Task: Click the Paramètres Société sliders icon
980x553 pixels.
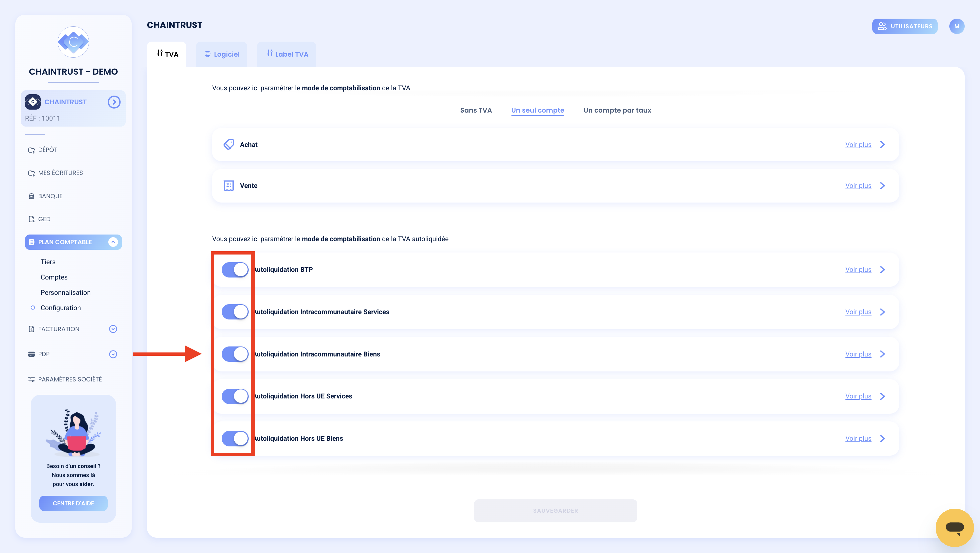Action: 32,379
